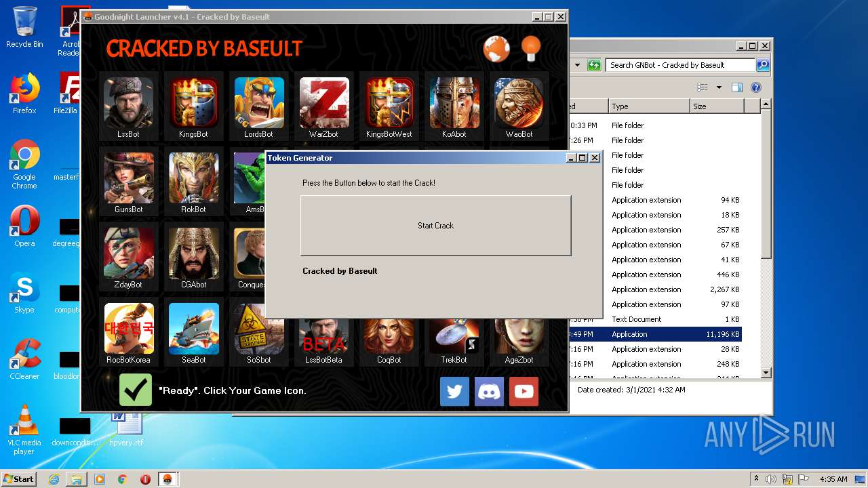This screenshot has width=868, height=488.
Task: Select the Text Document row
Action: coord(655,319)
